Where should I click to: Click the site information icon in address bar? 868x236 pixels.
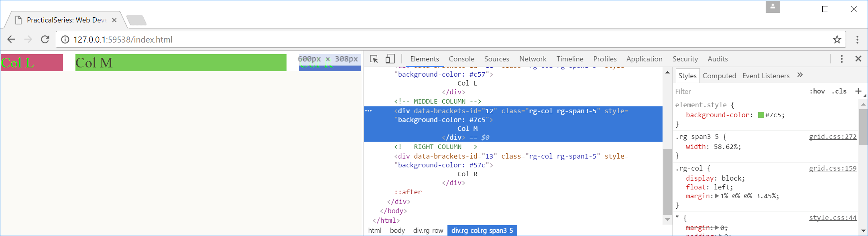pyautogui.click(x=65, y=39)
